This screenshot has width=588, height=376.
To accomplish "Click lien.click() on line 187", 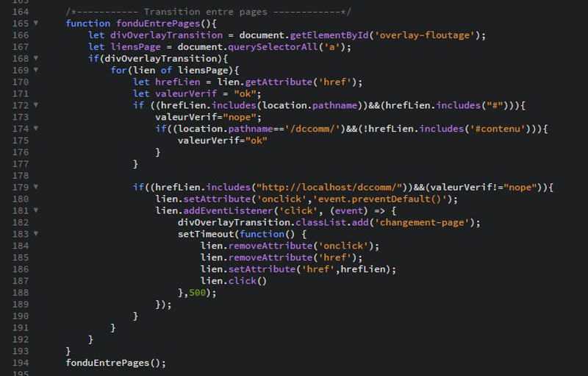I will [x=234, y=281].
